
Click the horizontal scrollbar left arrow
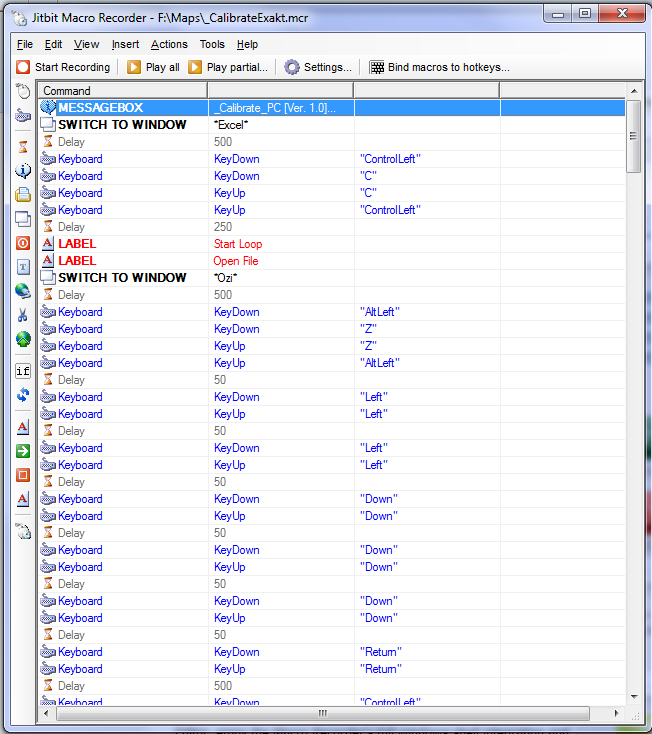coord(46,713)
